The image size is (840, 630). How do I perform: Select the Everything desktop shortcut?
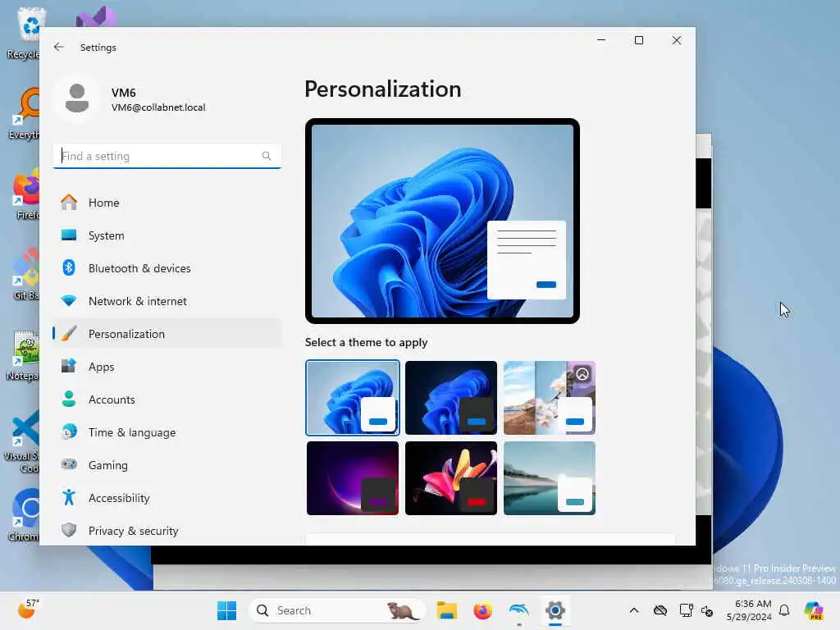(25, 113)
